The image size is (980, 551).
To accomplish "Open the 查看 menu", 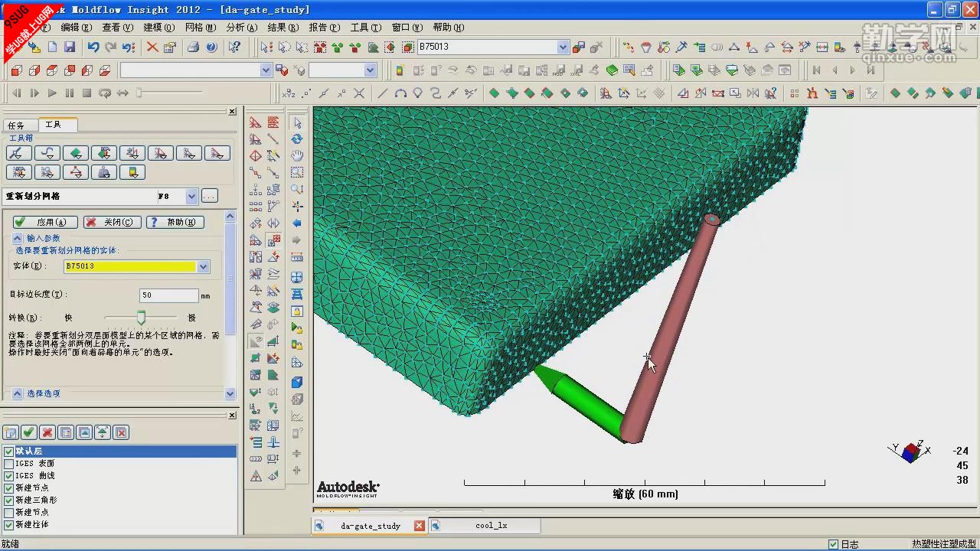I will coord(117,28).
